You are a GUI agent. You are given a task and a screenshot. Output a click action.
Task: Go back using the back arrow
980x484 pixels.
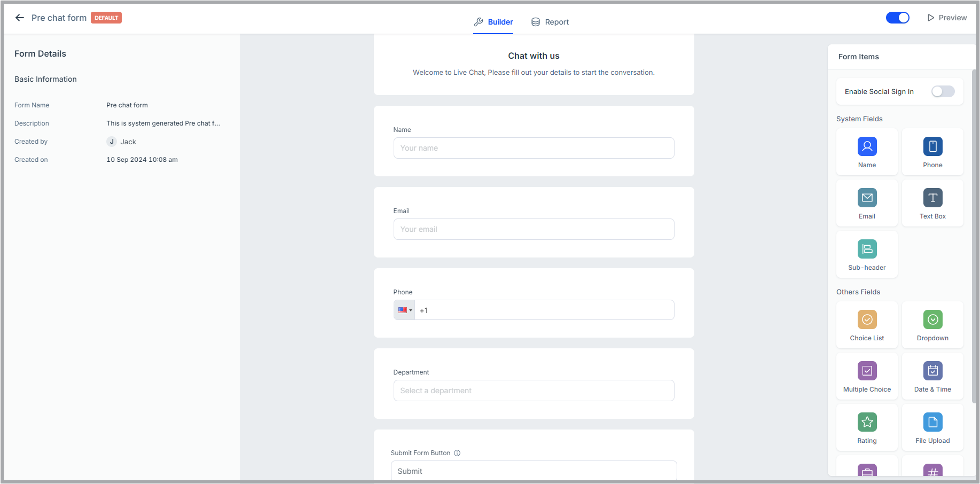click(x=20, y=18)
